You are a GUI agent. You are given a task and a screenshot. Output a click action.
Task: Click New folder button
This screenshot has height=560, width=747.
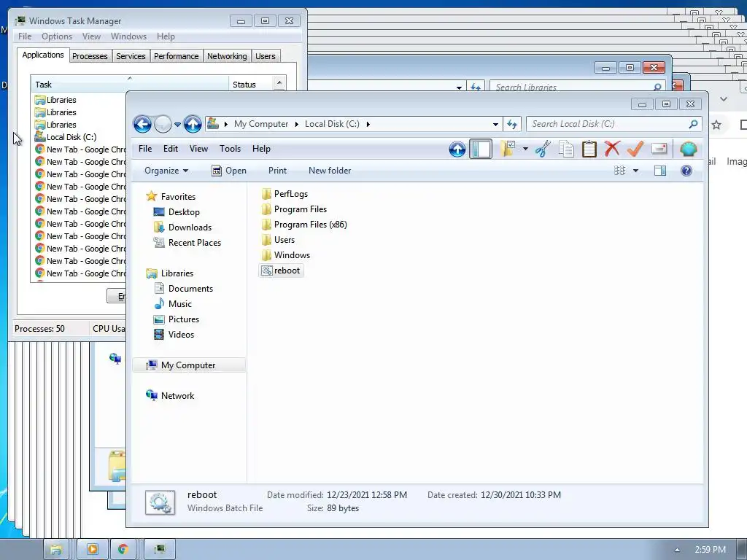coord(330,171)
